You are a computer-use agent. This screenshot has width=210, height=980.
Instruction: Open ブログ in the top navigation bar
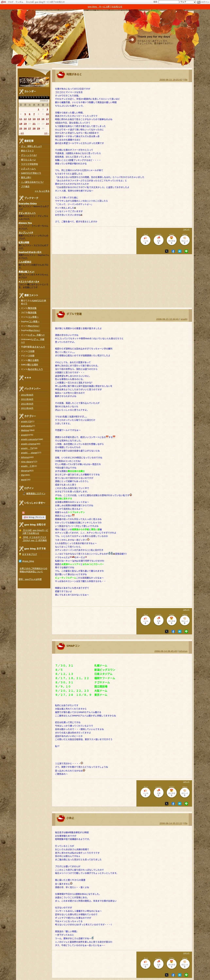10,2
